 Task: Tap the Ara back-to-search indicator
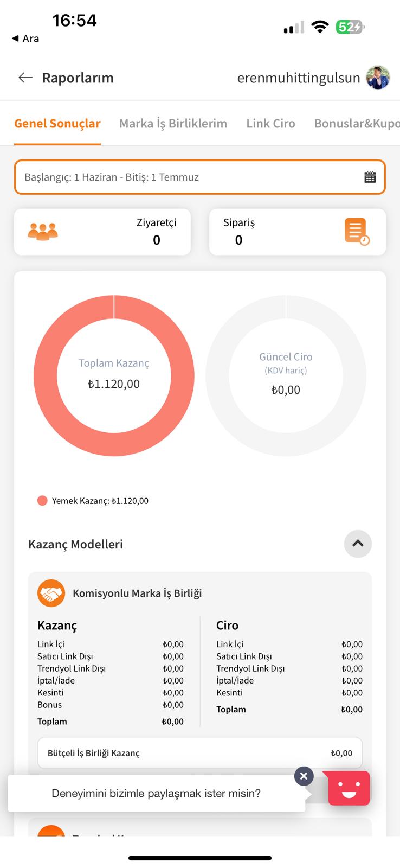[x=25, y=39]
